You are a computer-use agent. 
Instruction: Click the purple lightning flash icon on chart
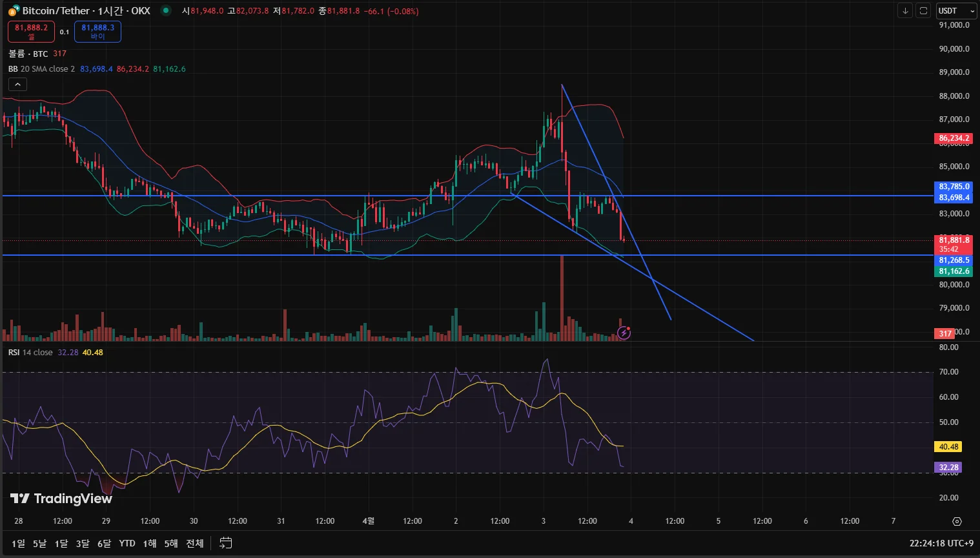[x=624, y=333]
